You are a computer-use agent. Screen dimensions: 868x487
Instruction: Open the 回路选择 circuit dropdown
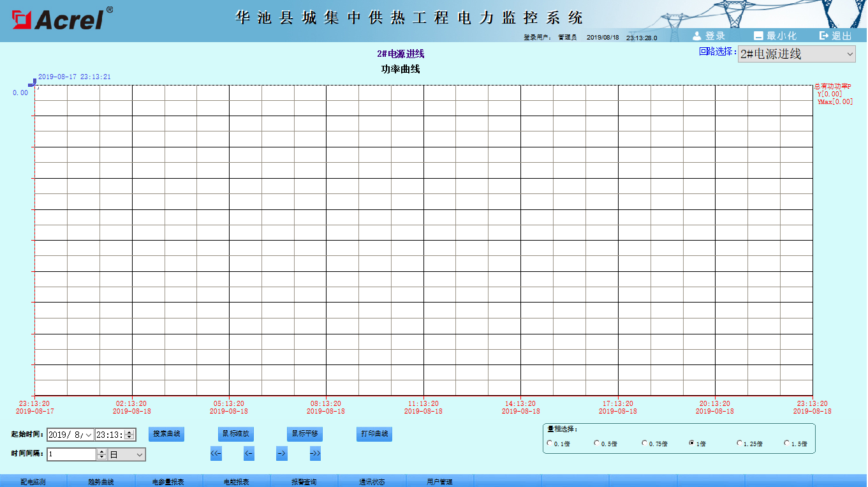pyautogui.click(x=797, y=54)
